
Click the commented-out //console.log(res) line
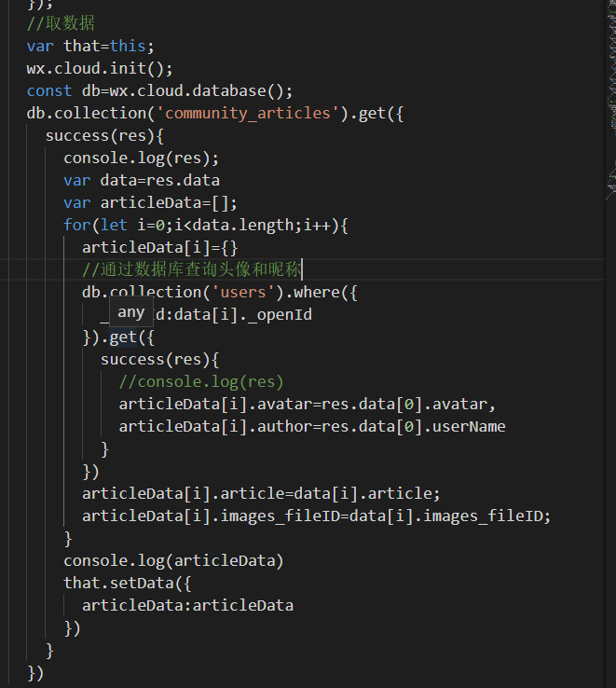point(200,381)
